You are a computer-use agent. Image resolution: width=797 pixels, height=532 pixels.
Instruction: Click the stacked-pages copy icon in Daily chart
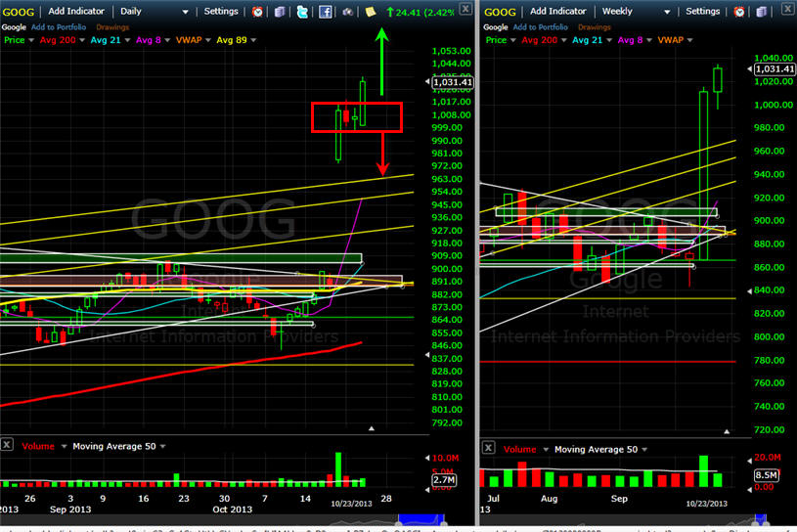pos(280,11)
